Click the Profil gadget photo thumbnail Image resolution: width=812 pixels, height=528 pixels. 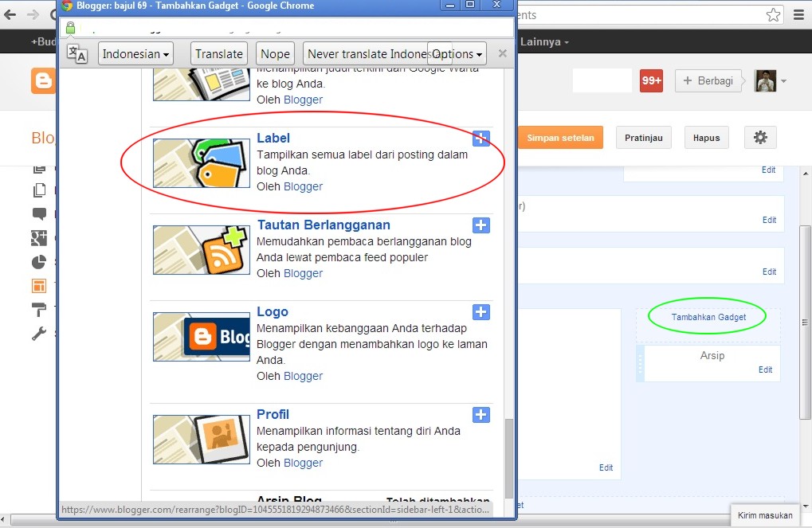tap(202, 439)
